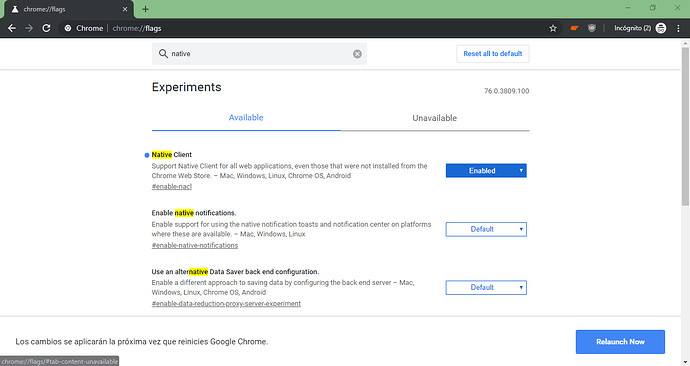Image resolution: width=690 pixels, height=366 pixels.
Task: Click the scrollbar down arrow
Action: 685,362
